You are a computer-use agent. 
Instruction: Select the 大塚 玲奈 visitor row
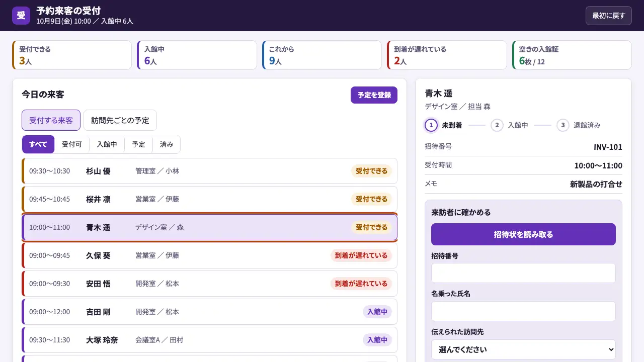point(209,340)
